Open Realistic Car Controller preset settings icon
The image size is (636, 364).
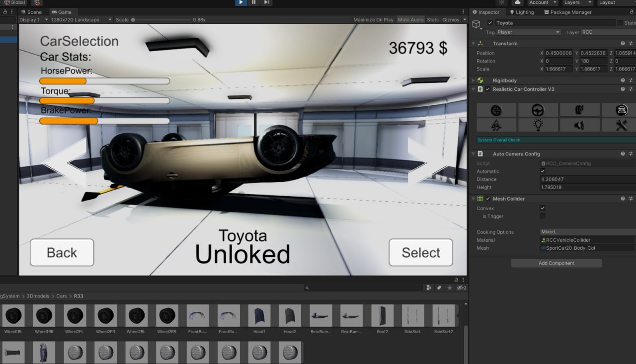[x=631, y=89]
